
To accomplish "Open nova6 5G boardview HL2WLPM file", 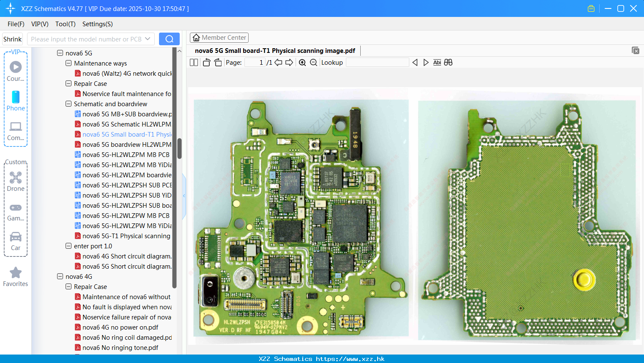I will 123,144.
